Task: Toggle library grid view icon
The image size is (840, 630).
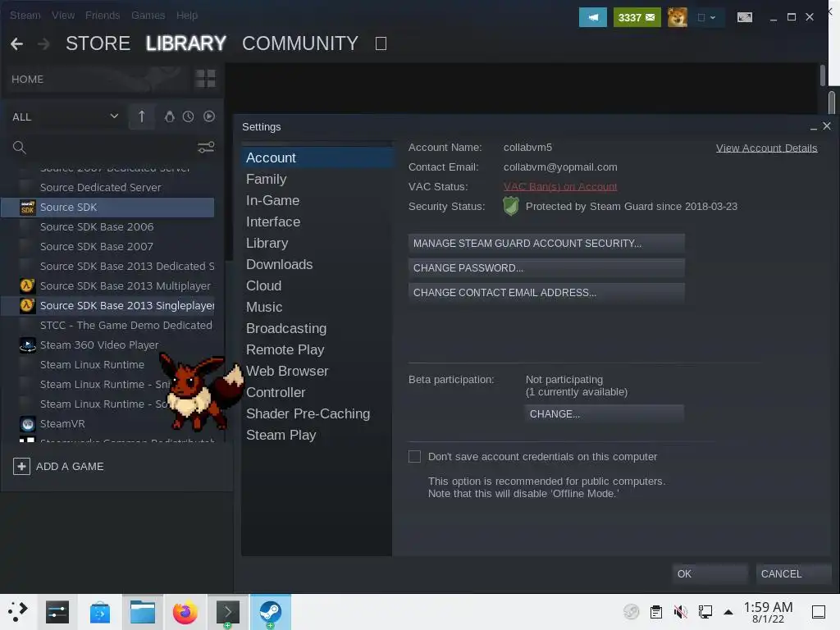Action: coord(205,79)
